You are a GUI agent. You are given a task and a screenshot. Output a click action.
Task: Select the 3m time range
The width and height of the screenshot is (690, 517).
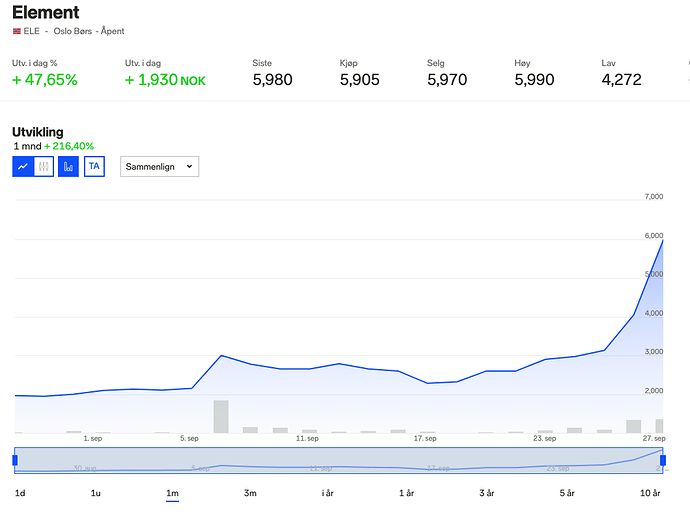tap(250, 493)
